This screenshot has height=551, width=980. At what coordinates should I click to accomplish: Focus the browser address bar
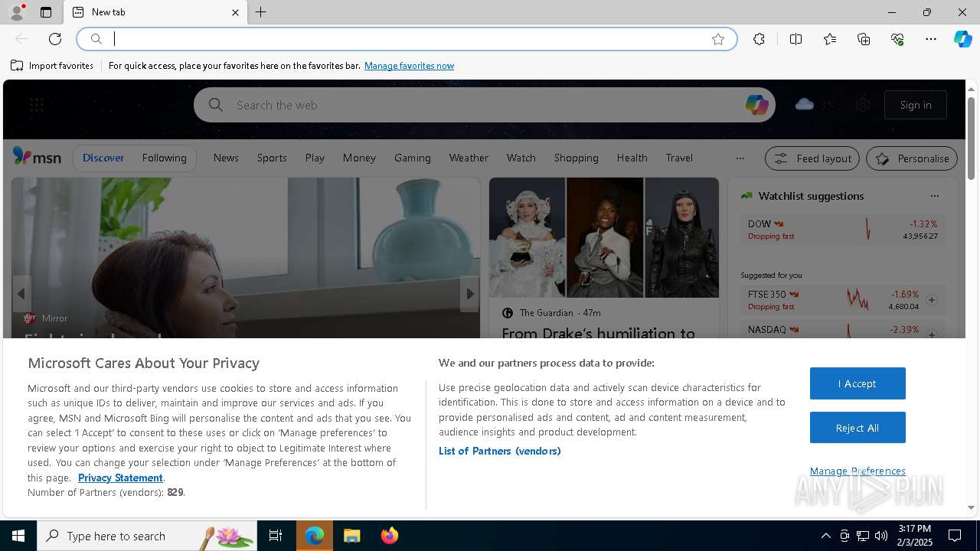(x=407, y=39)
